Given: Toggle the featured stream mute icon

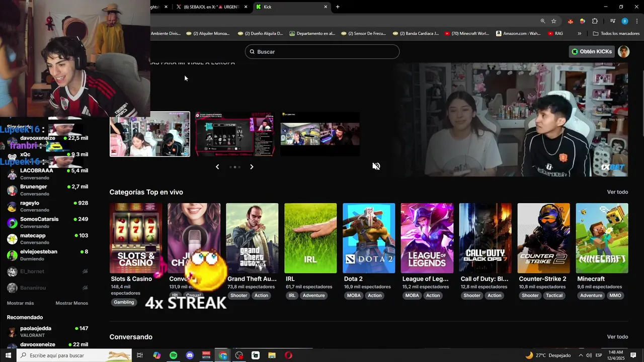Looking at the screenshot, I should (376, 166).
